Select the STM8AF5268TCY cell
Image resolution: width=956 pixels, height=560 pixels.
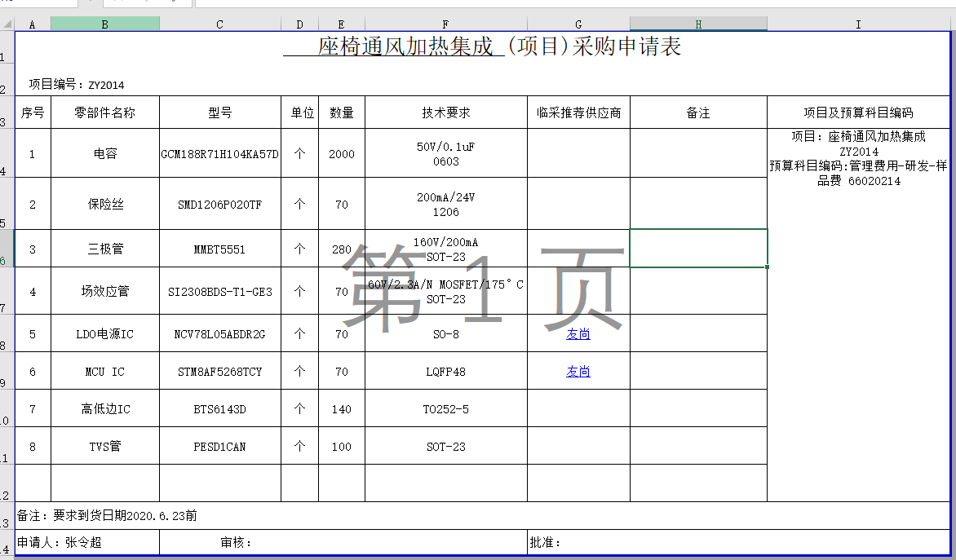(x=220, y=371)
